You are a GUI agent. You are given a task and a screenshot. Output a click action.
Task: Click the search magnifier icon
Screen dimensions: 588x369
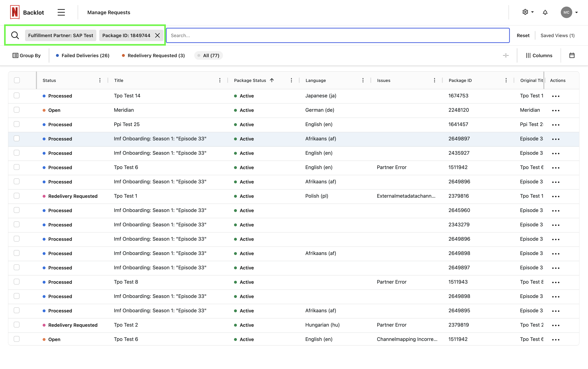pyautogui.click(x=15, y=35)
